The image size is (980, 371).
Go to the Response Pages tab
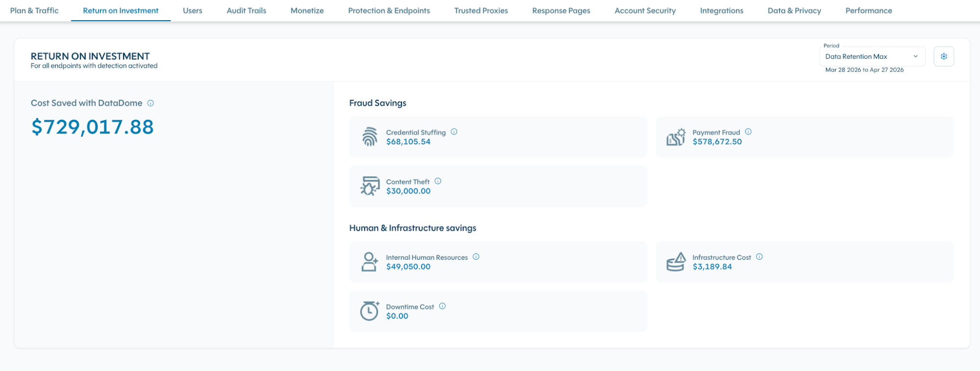(561, 10)
